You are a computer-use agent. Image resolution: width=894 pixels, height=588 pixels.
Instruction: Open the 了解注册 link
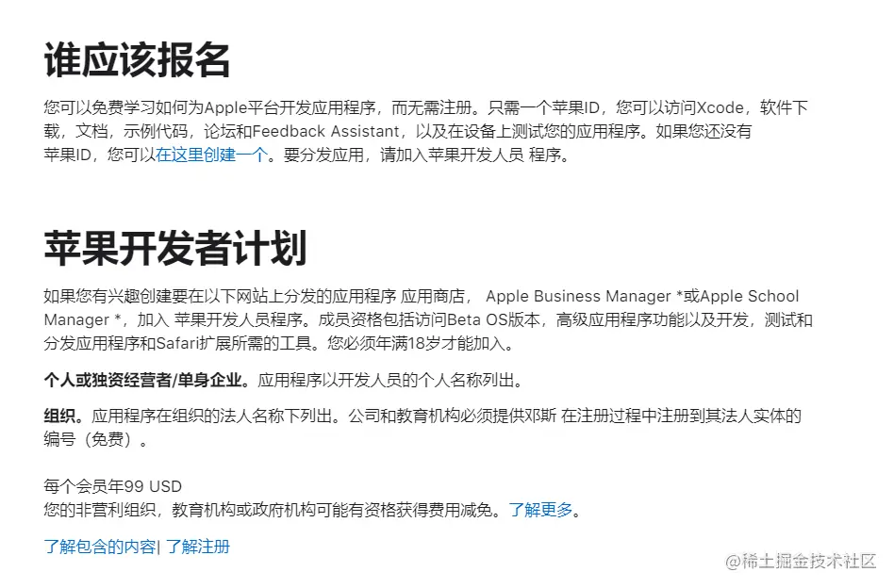pos(198,547)
